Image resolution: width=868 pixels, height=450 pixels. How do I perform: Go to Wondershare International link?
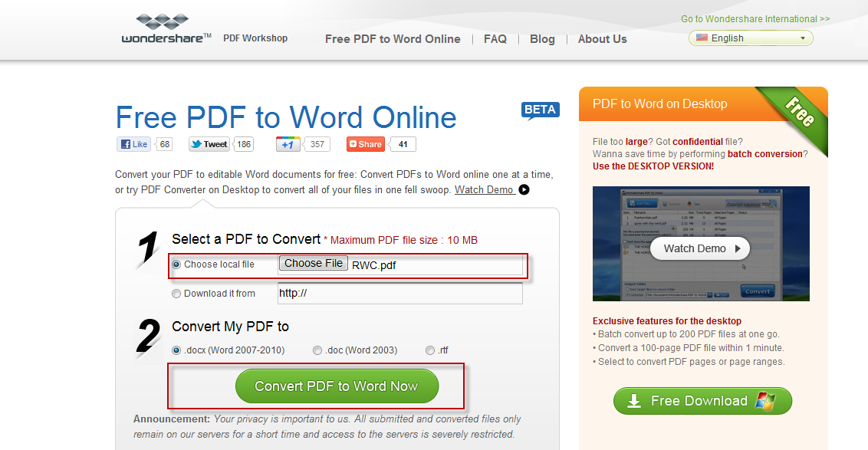click(755, 19)
